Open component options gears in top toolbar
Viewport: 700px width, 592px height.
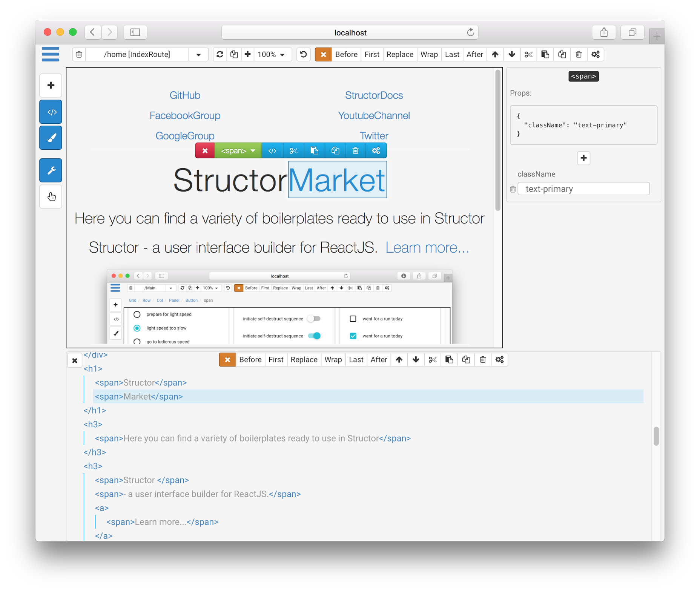pos(596,54)
